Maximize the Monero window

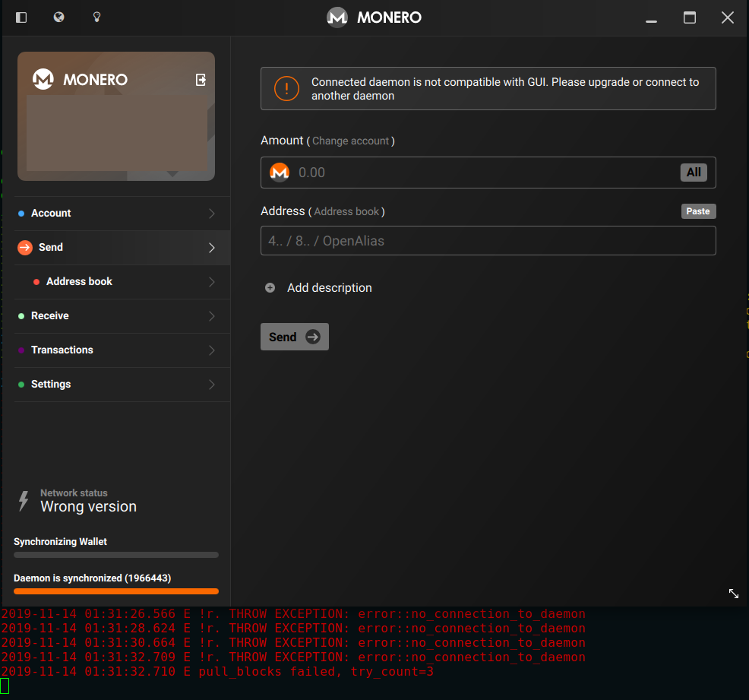(689, 17)
